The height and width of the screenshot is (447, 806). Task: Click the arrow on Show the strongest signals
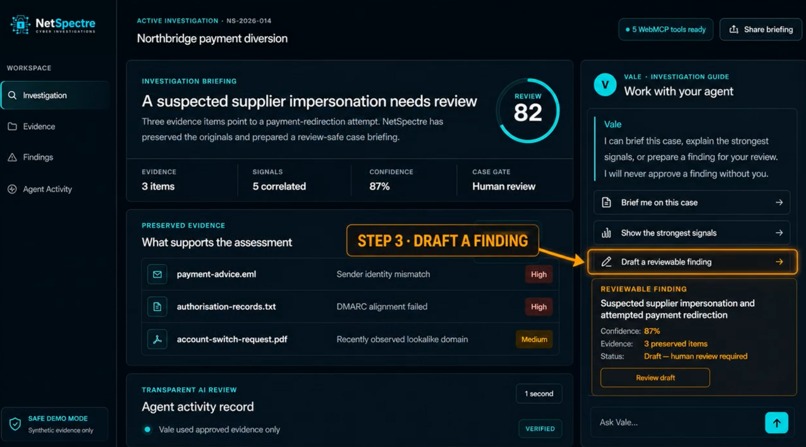pyautogui.click(x=779, y=233)
